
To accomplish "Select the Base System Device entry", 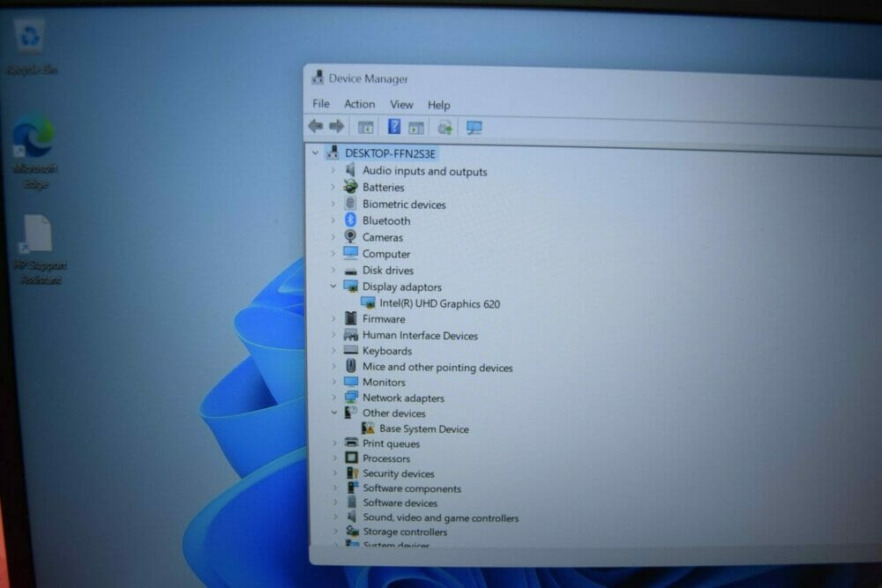I will pos(424,429).
